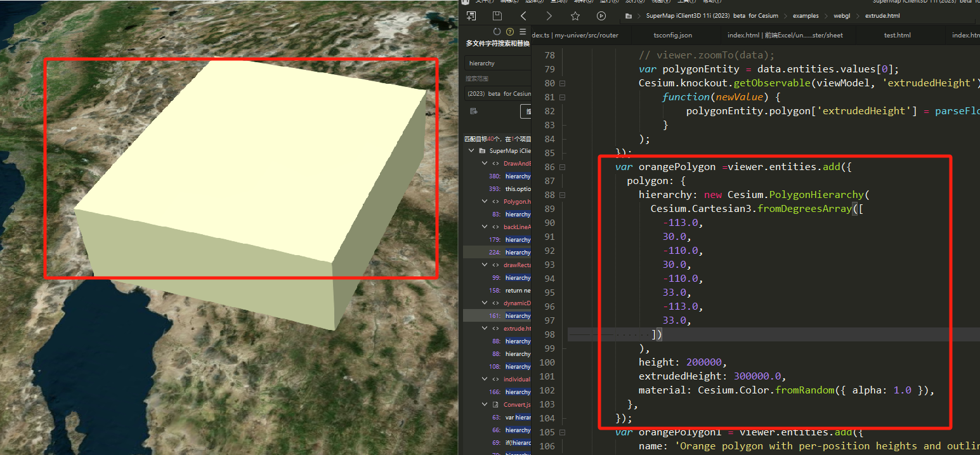980x455 pixels.
Task: Open search result at line 166
Action: [x=510, y=392]
